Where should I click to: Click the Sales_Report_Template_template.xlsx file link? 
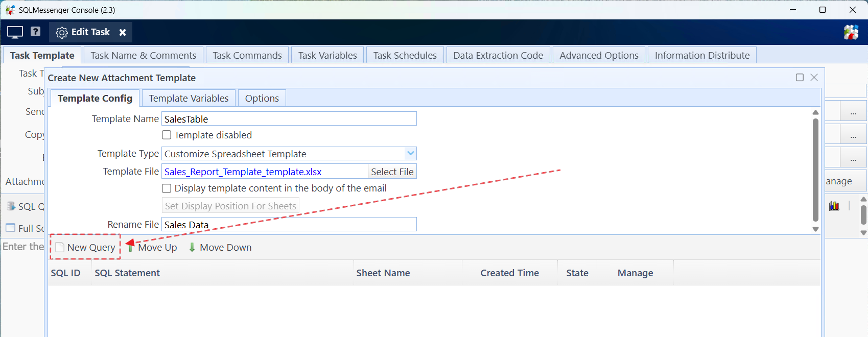[x=243, y=172]
